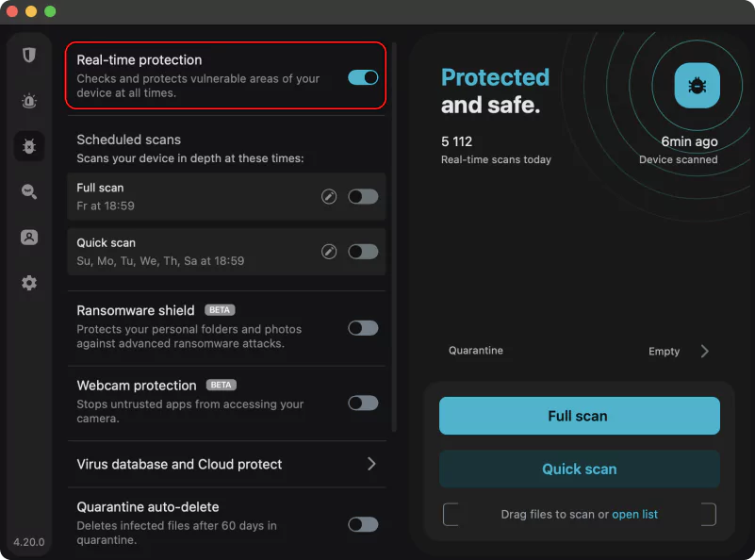Start the blue Full scan button

[x=580, y=416]
